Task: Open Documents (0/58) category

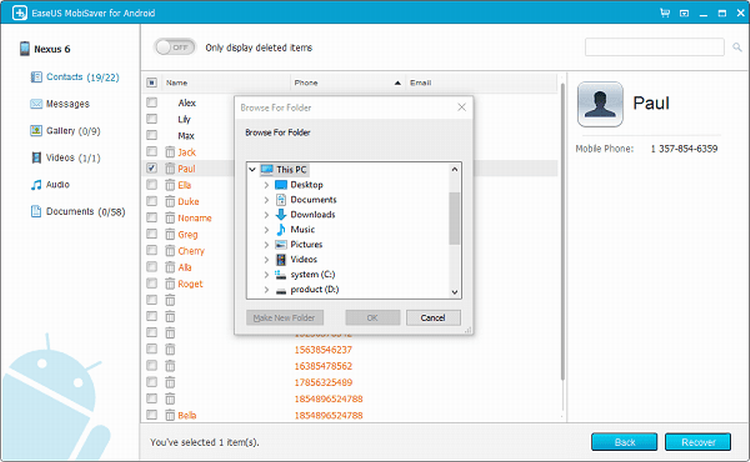Action: pos(84,212)
